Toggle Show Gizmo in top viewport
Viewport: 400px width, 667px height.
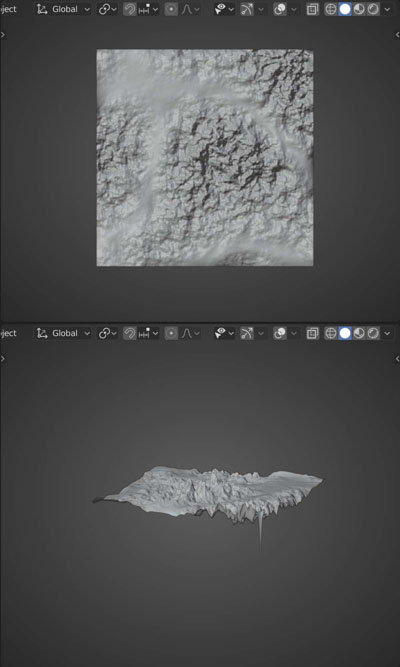point(246,9)
